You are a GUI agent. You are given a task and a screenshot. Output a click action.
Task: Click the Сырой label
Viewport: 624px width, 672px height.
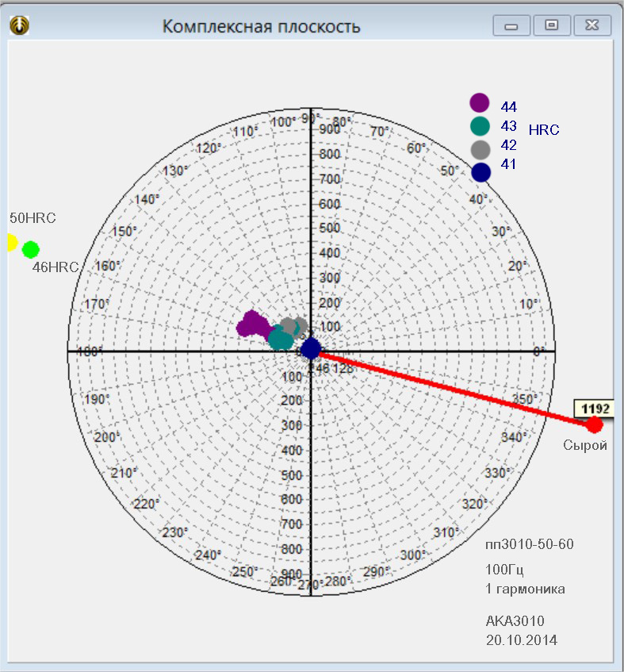click(x=585, y=445)
